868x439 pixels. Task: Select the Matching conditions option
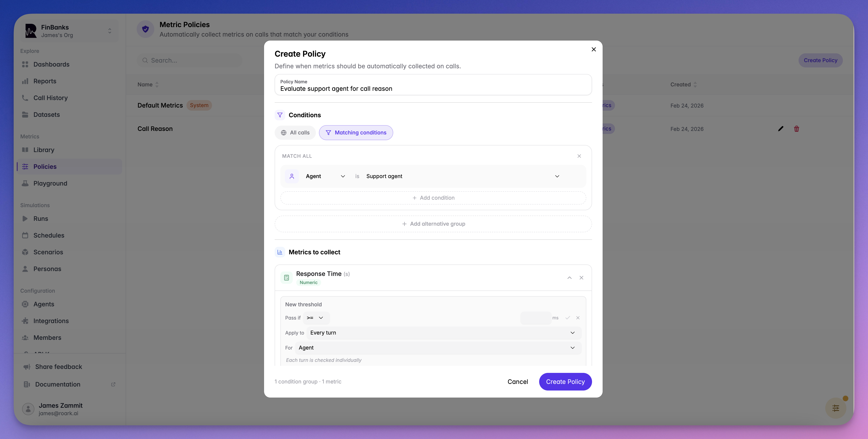pos(356,132)
